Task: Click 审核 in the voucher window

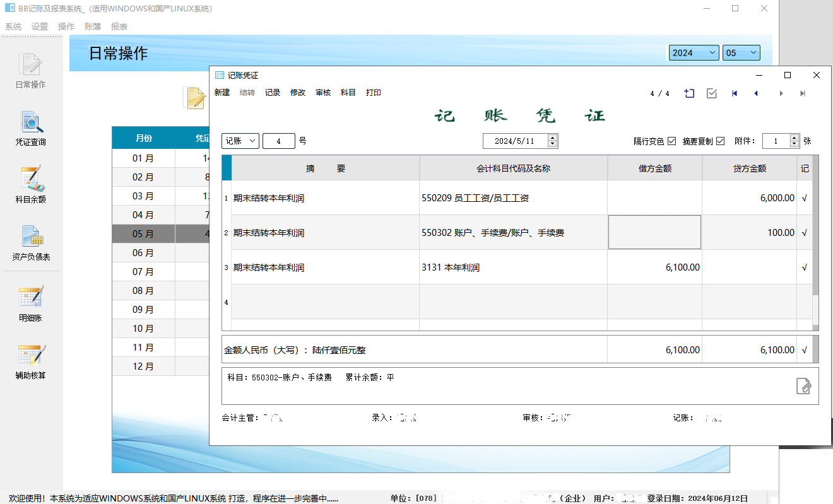Action: (323, 93)
